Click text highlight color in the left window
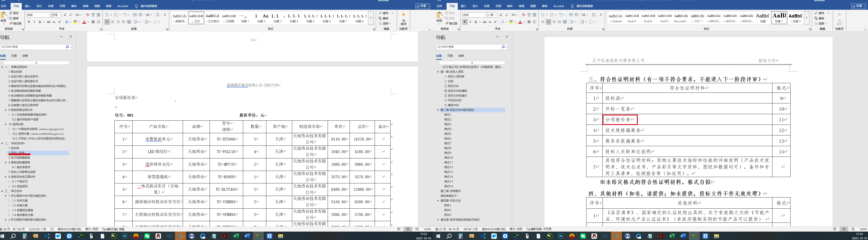This screenshot has width=868, height=240. [x=75, y=22]
